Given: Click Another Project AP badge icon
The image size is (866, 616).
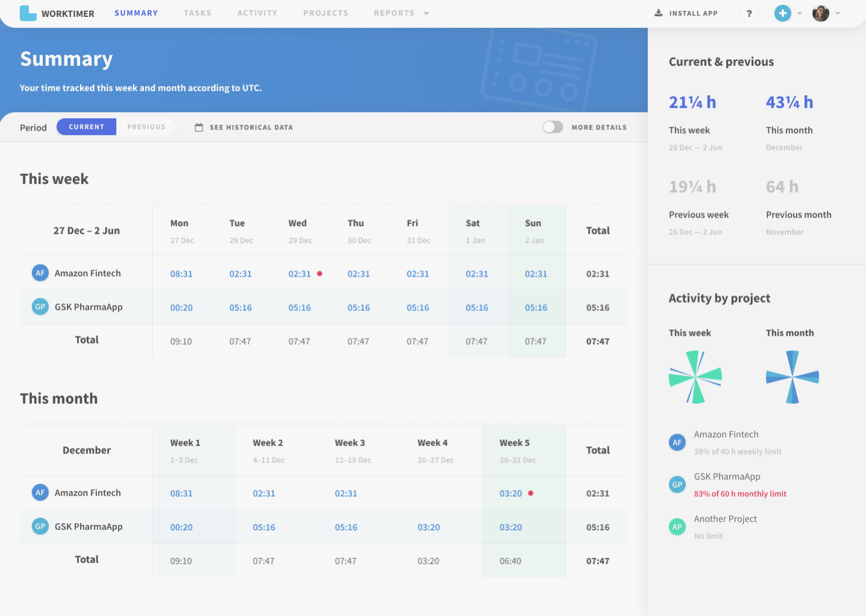Looking at the screenshot, I should coord(677,527).
